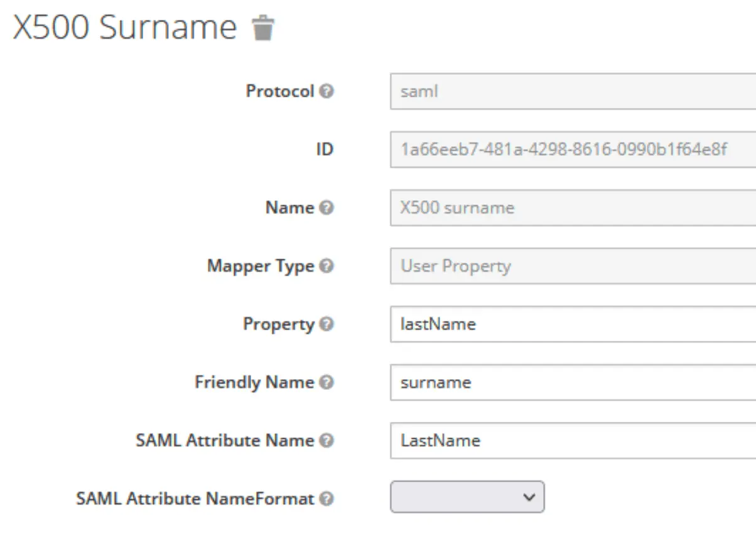The height and width of the screenshot is (550, 756).
Task: Show help tooltip for Name
Action: pyautogui.click(x=326, y=208)
